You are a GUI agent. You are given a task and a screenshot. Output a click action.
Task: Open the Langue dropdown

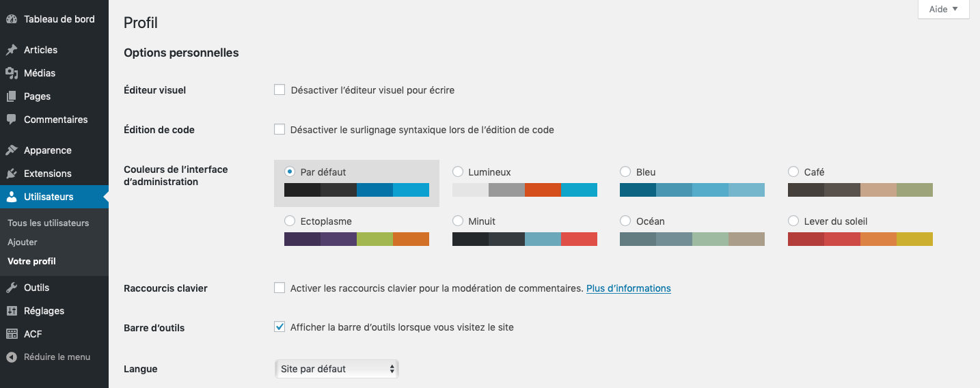(x=336, y=369)
